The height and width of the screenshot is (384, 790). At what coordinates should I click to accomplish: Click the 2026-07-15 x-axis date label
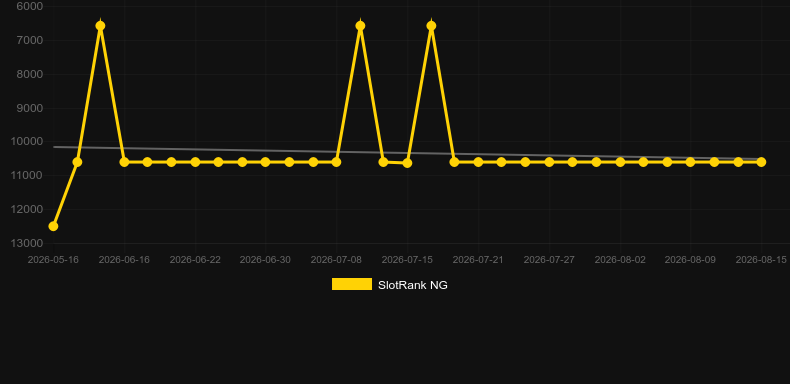407,260
